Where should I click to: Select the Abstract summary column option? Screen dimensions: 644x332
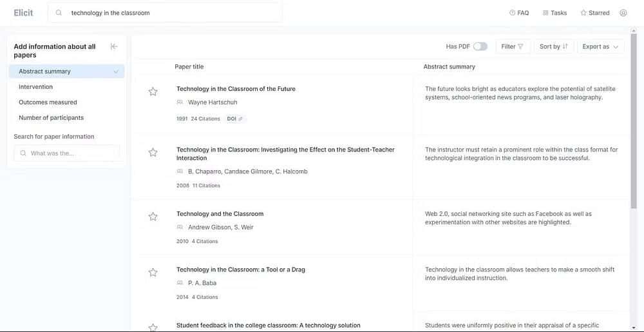pyautogui.click(x=66, y=72)
